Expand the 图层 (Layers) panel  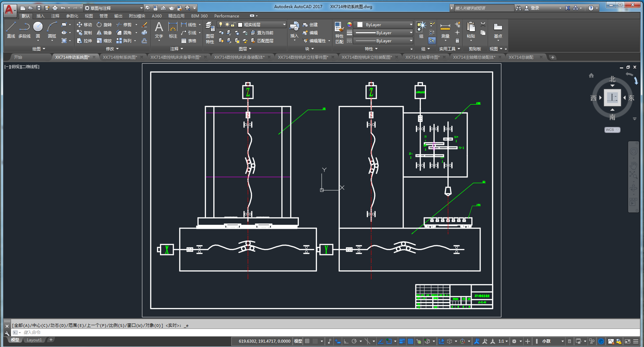pos(245,49)
